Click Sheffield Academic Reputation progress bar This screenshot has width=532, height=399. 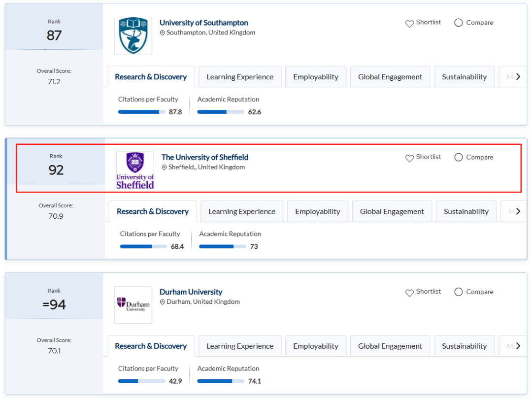pos(223,247)
